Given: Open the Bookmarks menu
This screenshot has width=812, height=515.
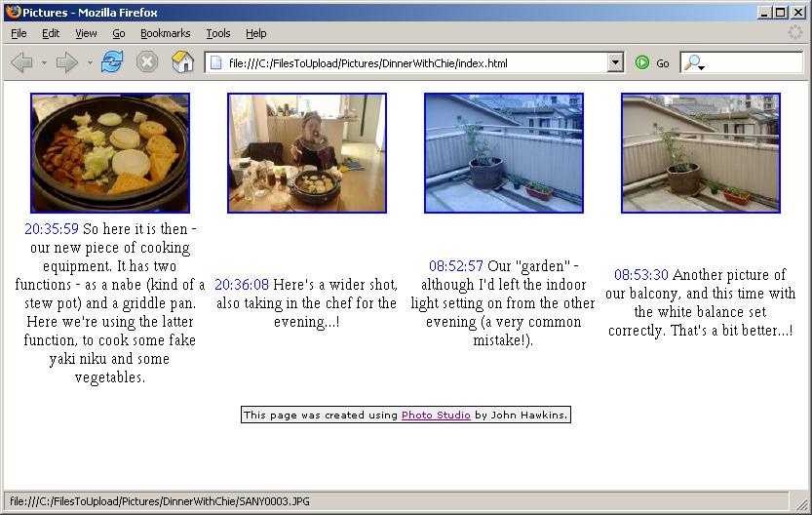Looking at the screenshot, I should tap(165, 33).
